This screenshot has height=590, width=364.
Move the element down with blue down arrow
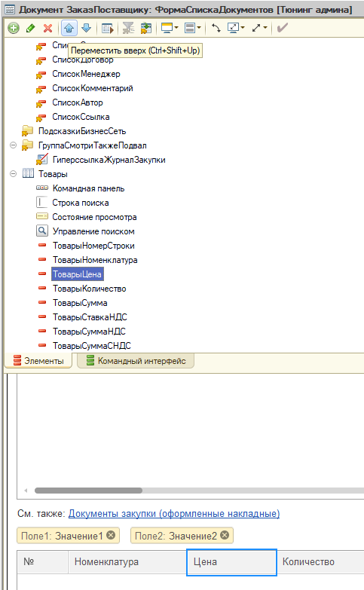point(87,28)
